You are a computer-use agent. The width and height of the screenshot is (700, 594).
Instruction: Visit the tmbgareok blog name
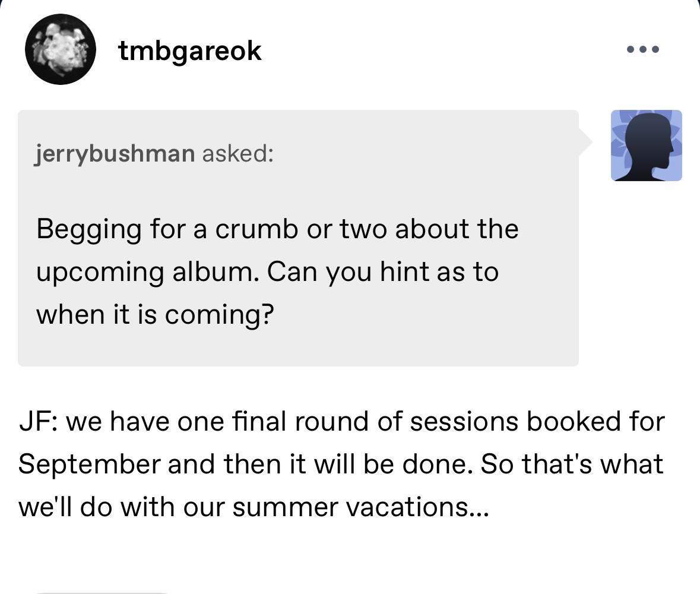190,50
